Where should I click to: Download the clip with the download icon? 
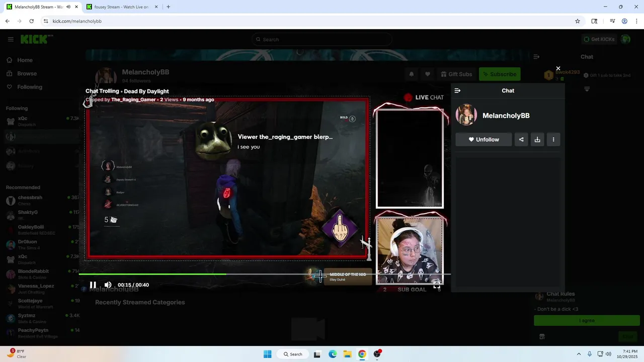[x=537, y=140]
